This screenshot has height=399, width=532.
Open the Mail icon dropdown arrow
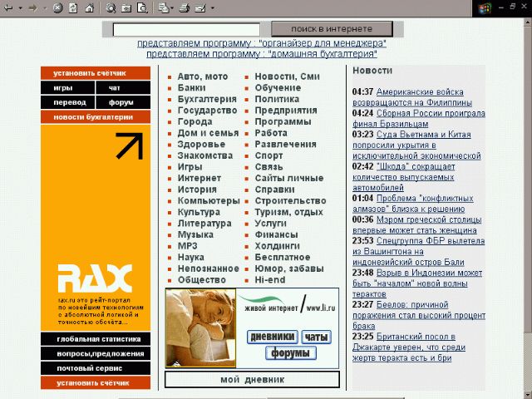point(172,8)
